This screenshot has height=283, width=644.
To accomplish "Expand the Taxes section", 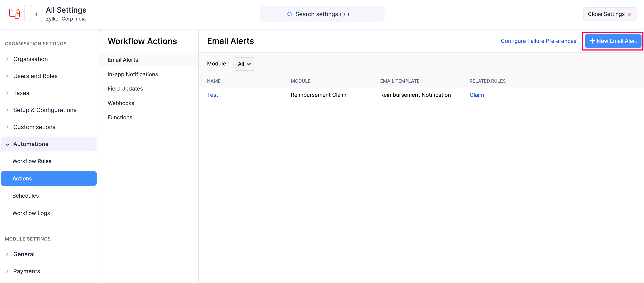I will [x=49, y=93].
